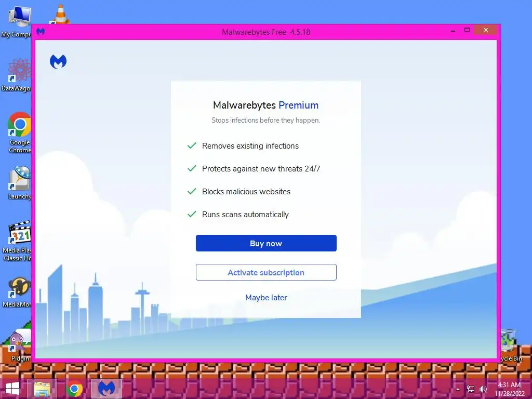
Task: Click 'Malwarebytes Free 4.5.18' window title
Action: [266, 32]
